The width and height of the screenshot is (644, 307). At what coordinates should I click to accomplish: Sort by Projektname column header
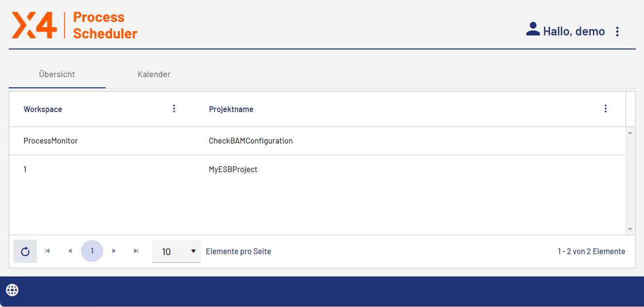(231, 109)
